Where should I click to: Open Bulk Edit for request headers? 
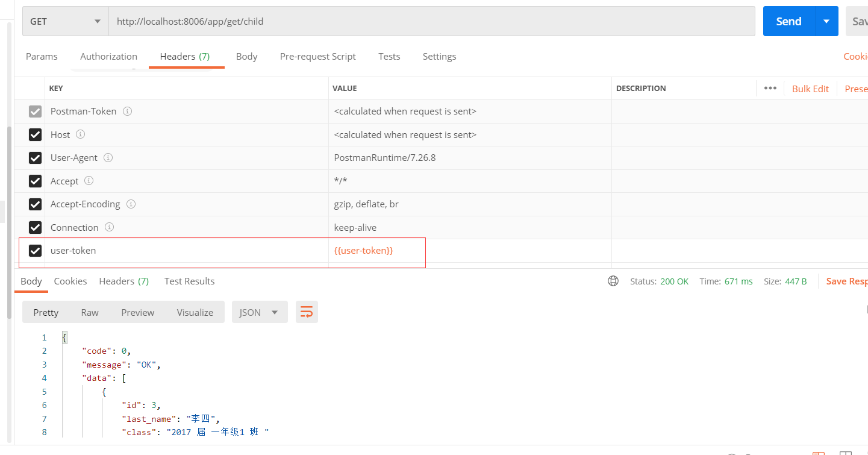(x=810, y=88)
